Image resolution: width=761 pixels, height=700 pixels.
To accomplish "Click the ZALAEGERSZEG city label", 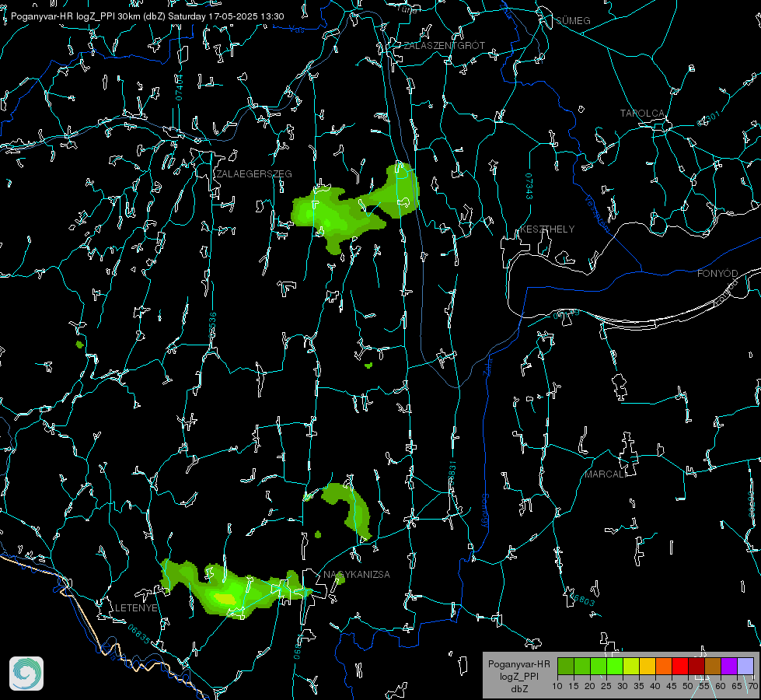I will point(254,174).
